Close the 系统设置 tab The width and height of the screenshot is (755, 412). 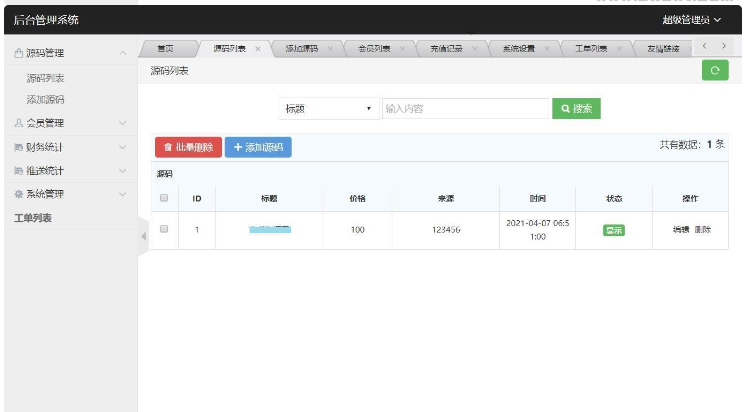[547, 49]
